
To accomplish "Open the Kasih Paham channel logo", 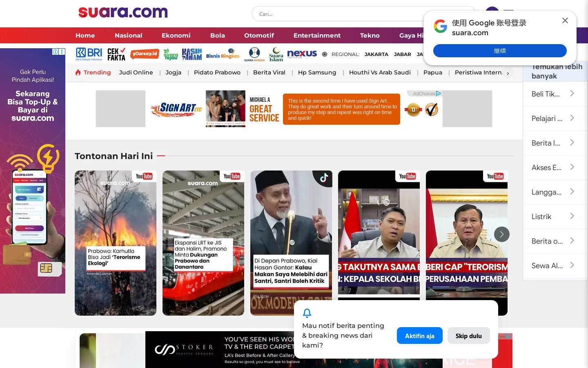I will (x=192, y=54).
